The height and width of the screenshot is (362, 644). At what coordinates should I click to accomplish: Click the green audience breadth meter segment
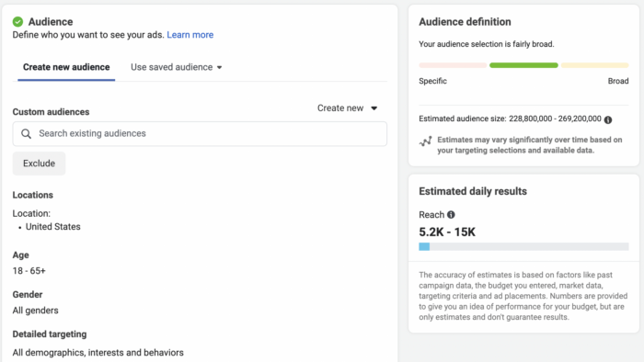coord(523,65)
